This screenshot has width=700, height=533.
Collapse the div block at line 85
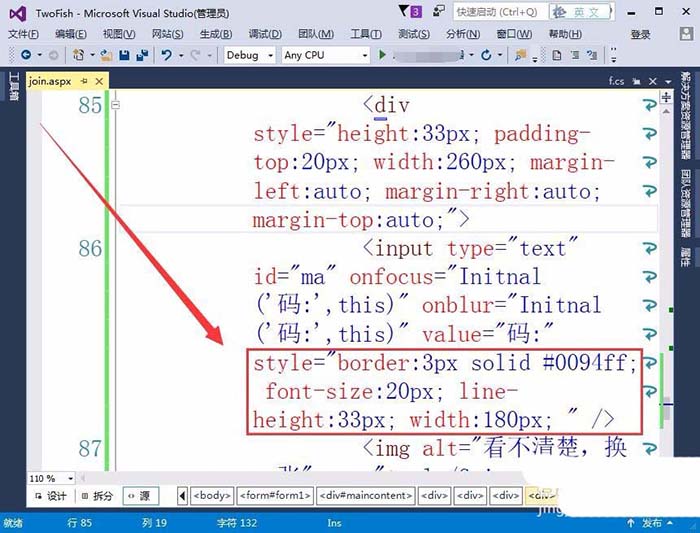click(x=116, y=105)
